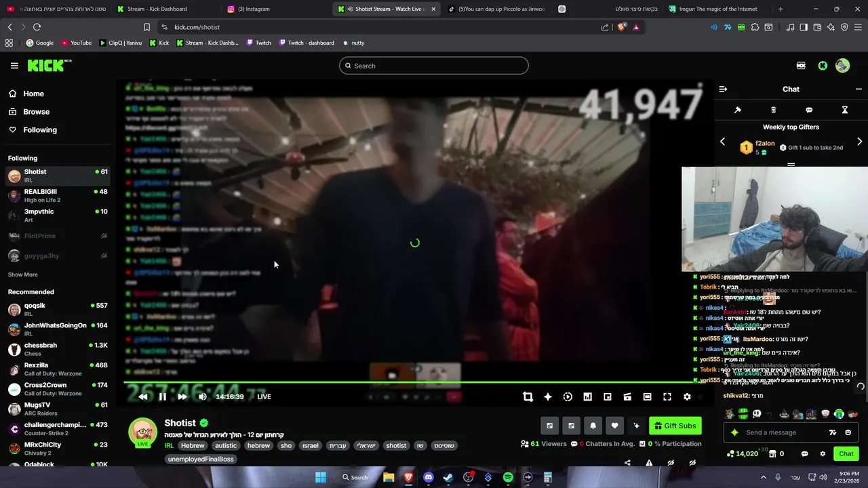The height and width of the screenshot is (488, 868).
Task: Open playback speed control in player
Action: tap(568, 396)
